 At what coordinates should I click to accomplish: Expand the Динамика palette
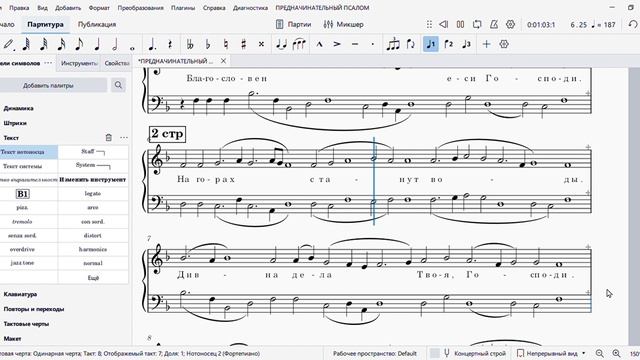[x=19, y=108]
